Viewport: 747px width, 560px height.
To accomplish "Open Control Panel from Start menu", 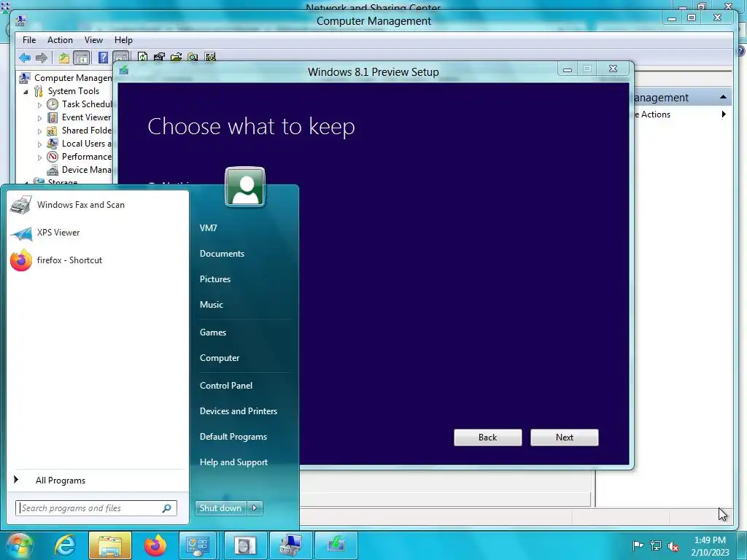I will point(226,386).
